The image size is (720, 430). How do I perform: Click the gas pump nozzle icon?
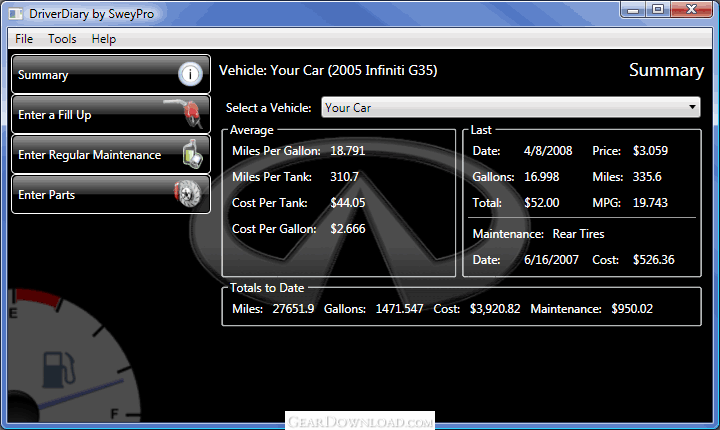click(186, 113)
